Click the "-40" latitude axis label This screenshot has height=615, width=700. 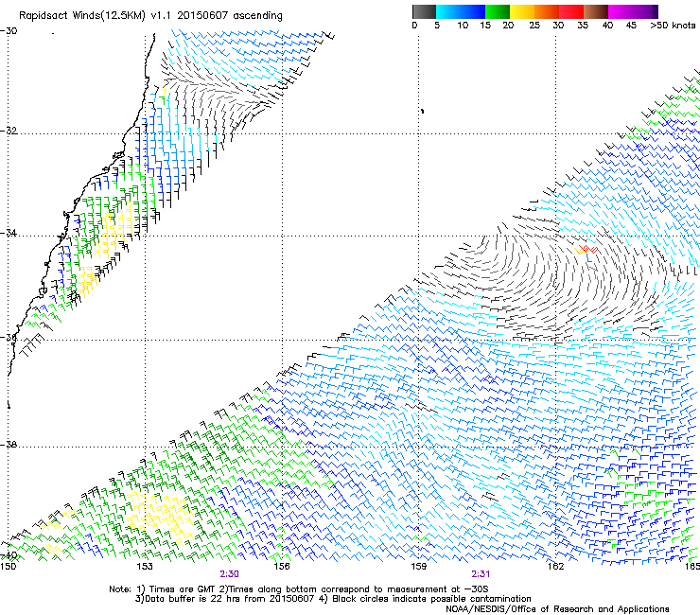click(9, 555)
